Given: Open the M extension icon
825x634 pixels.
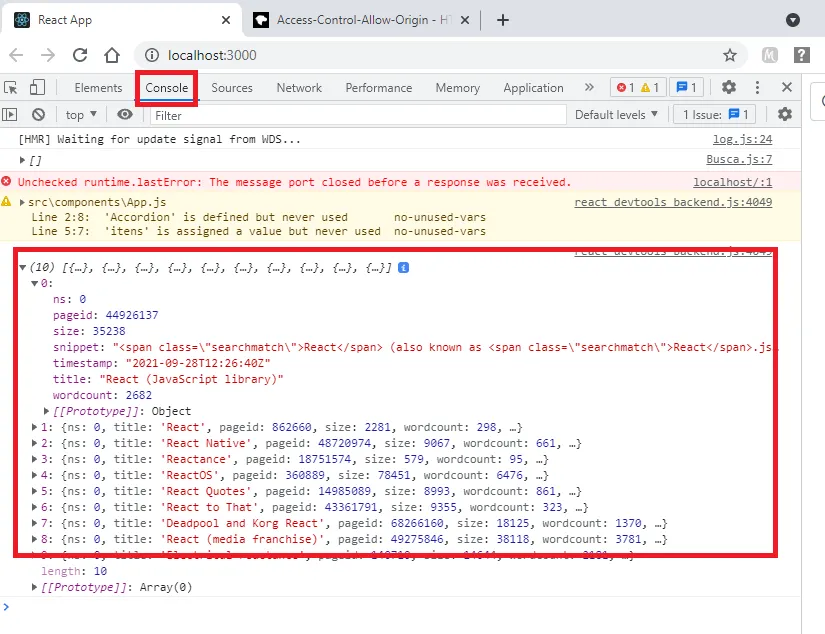Looking at the screenshot, I should pos(770,55).
